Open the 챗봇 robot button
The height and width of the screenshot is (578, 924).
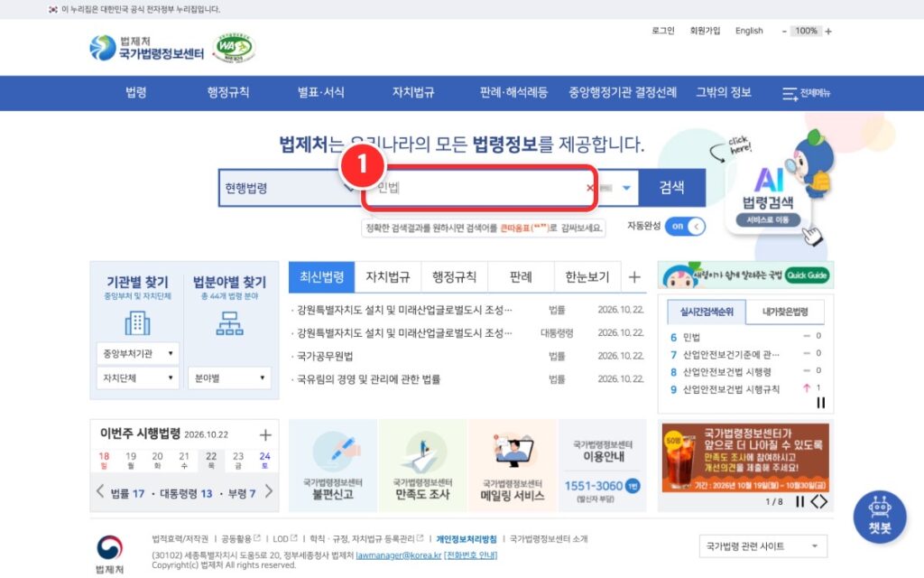coord(879,517)
